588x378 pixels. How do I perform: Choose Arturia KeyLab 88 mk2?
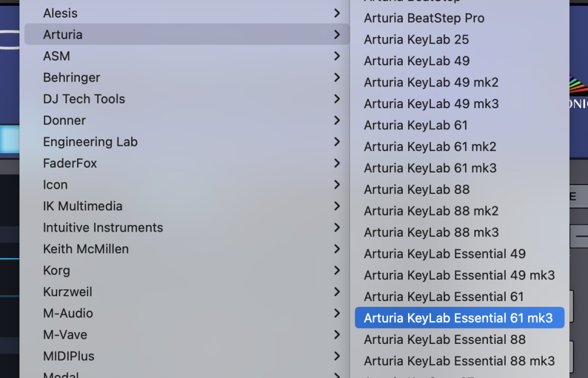431,211
